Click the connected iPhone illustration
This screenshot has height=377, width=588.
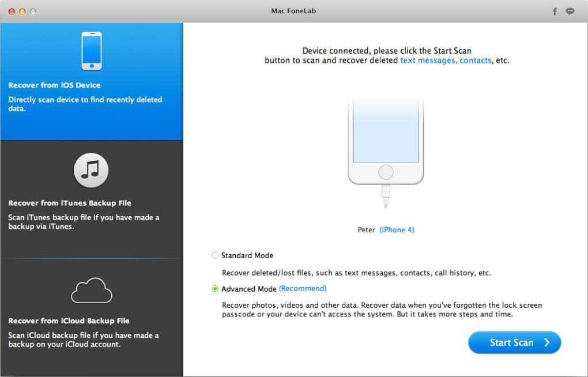(x=386, y=152)
